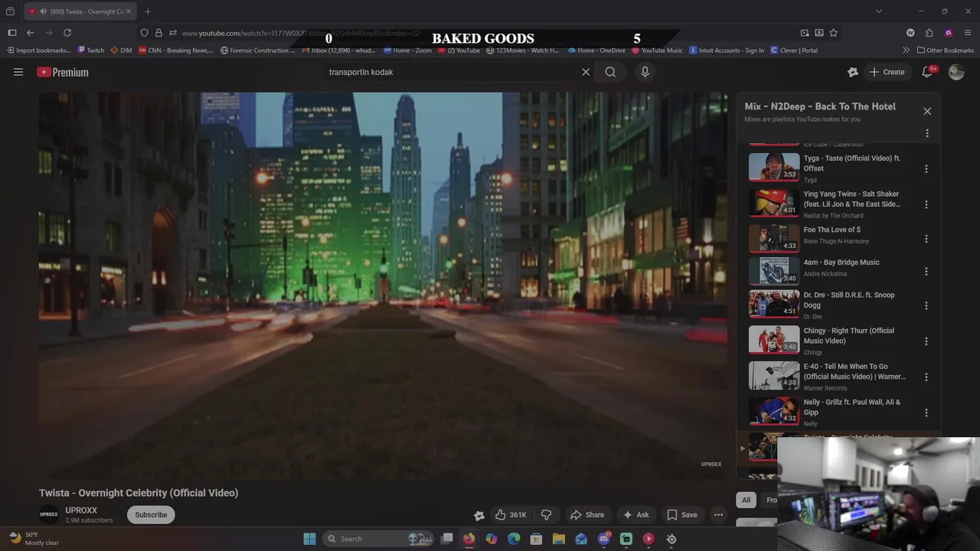Play Tyga - Taste from the playlist
This screenshot has width=980, height=551.
774,168
